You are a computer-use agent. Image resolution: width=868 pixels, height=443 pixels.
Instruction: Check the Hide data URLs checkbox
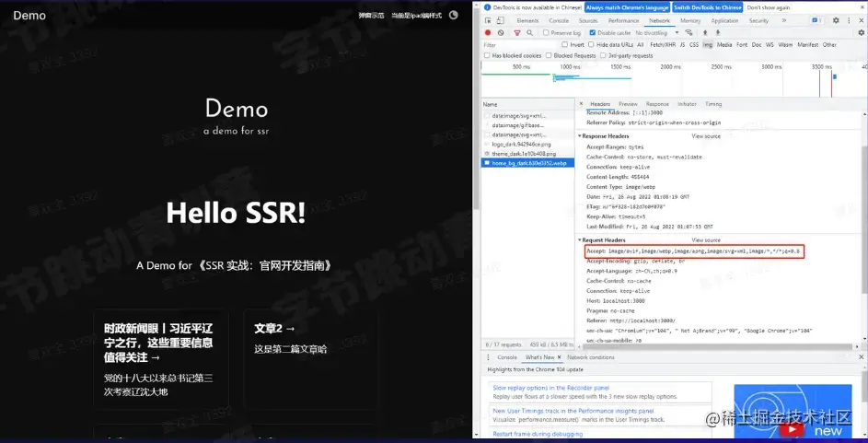click(x=591, y=44)
